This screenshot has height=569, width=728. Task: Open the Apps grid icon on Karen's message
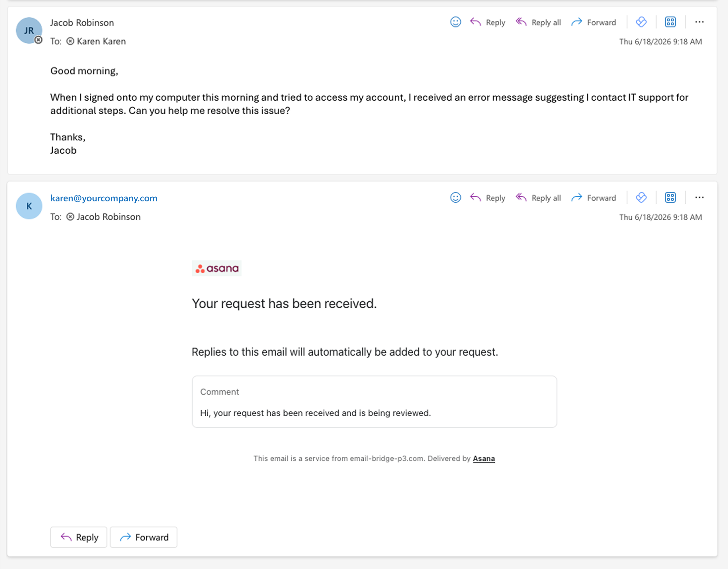pos(670,197)
